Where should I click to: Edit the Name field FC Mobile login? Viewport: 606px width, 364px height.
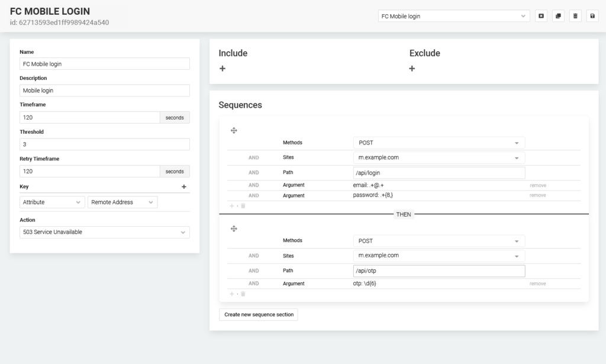pos(105,64)
